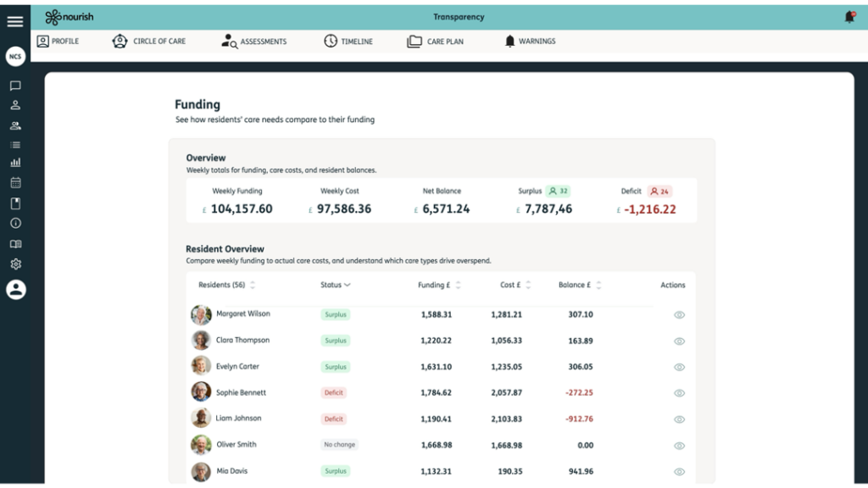Click the No change status tag
This screenshot has width=868, height=488.
339,444
